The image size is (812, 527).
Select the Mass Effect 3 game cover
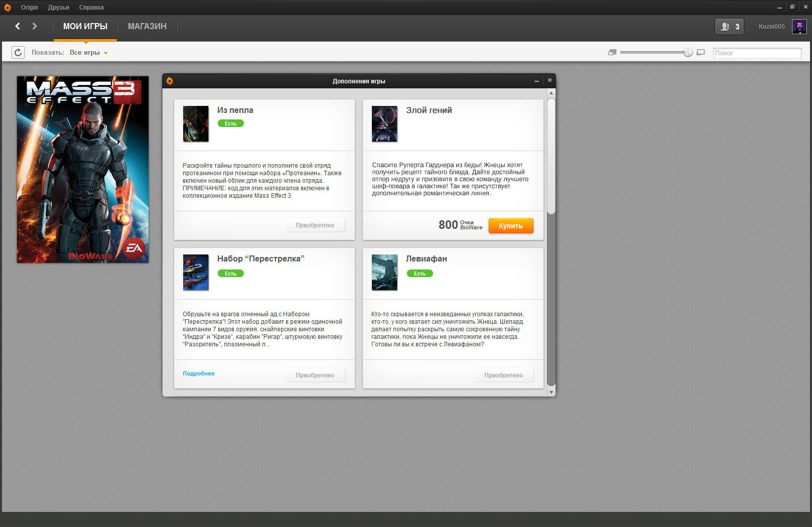point(83,170)
